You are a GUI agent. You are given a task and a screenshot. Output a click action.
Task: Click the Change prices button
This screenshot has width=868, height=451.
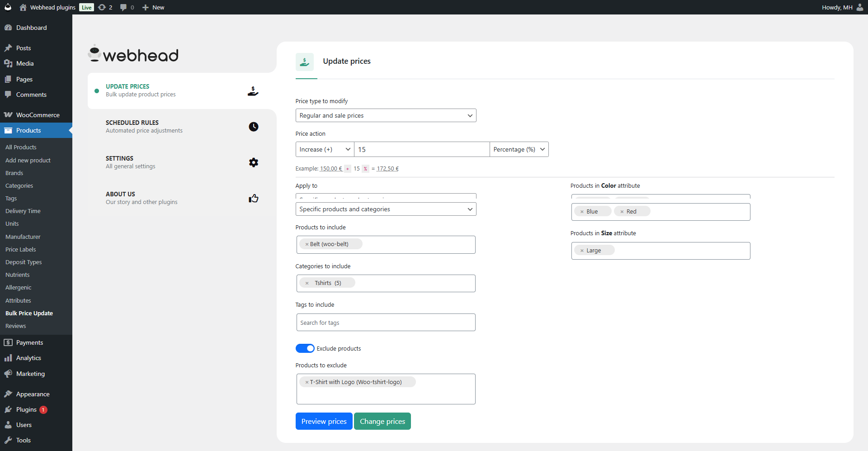tap(382, 421)
